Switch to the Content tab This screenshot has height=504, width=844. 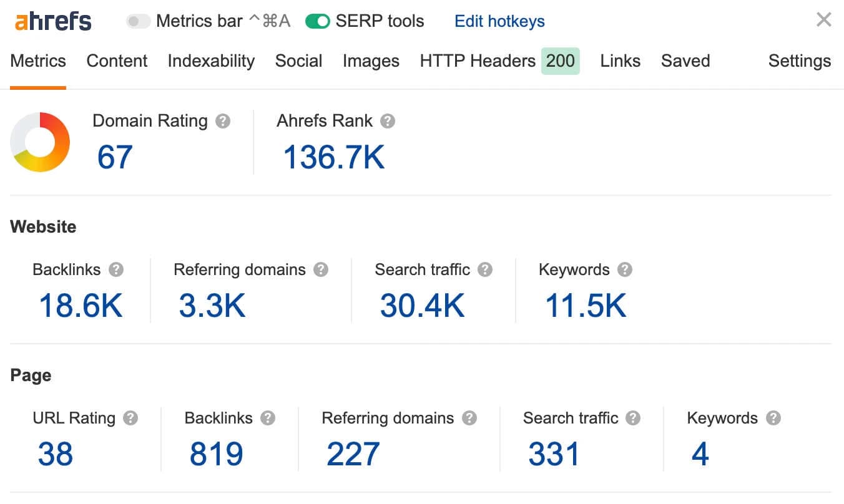coord(117,61)
